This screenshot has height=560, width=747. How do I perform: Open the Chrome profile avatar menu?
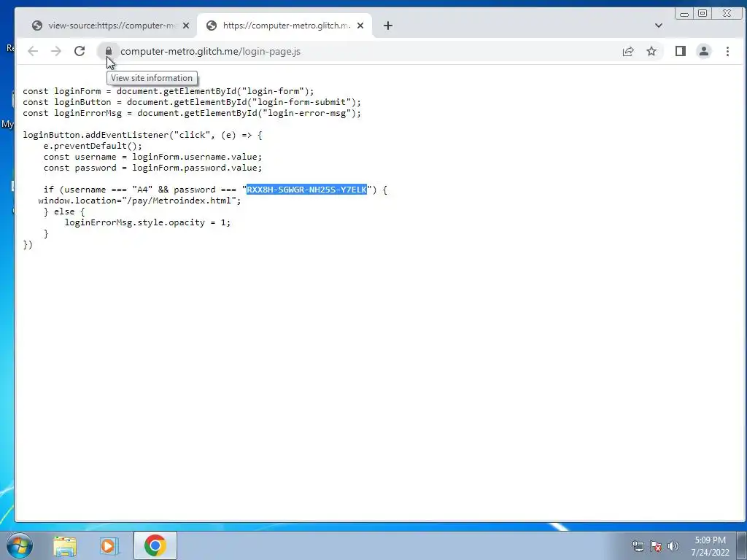click(704, 52)
